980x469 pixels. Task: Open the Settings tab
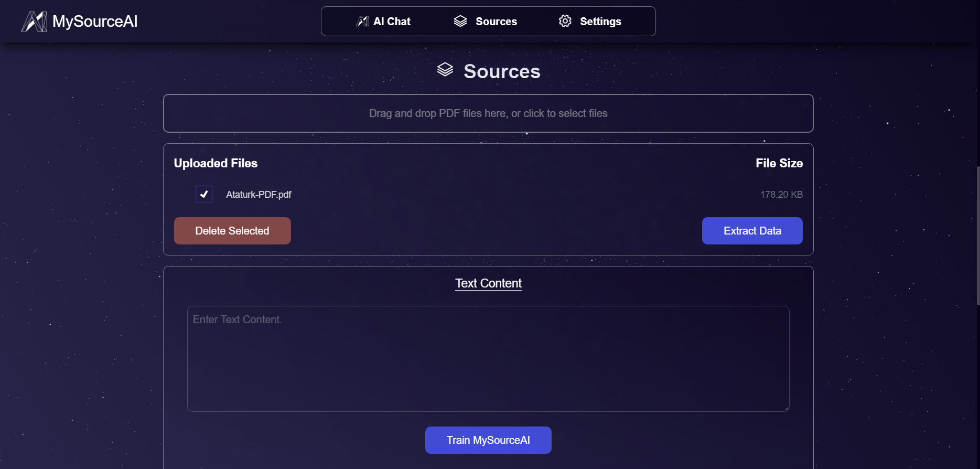point(590,22)
